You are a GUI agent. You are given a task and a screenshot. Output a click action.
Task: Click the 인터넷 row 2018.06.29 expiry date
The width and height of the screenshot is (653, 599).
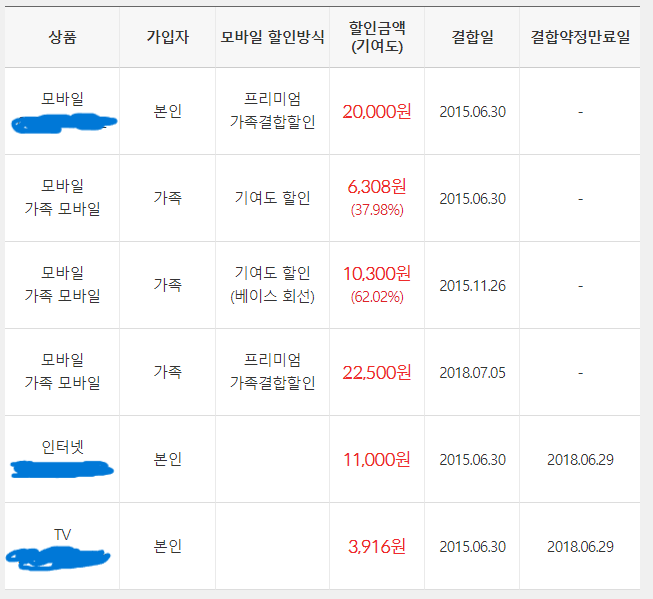pyautogui.click(x=580, y=460)
